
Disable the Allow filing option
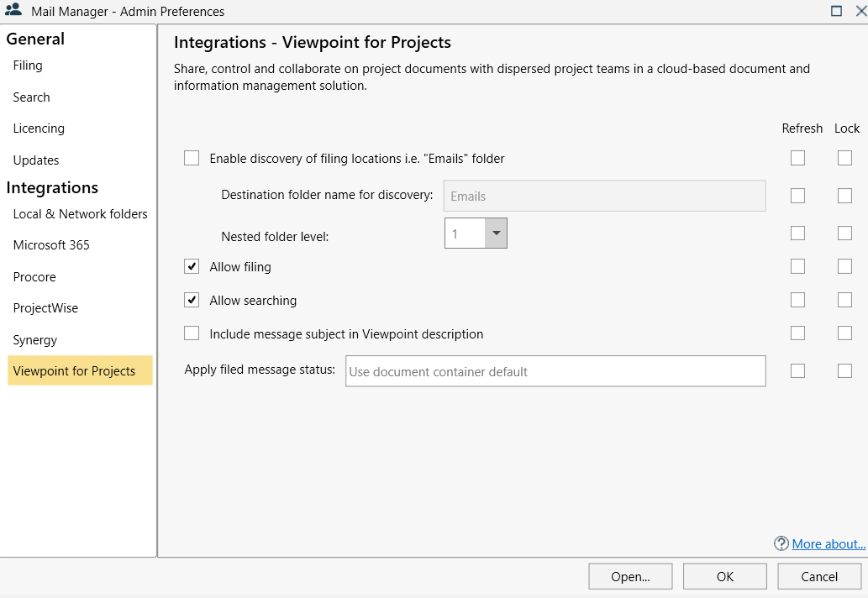(x=191, y=266)
